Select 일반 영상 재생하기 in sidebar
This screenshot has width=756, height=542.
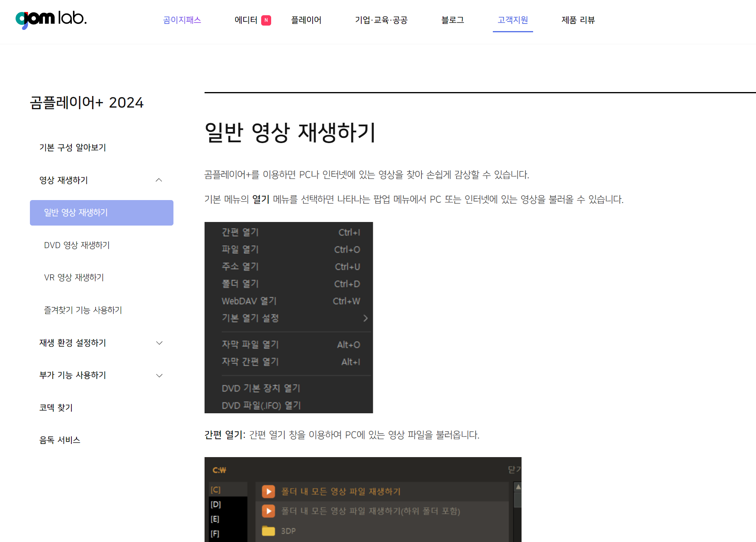pyautogui.click(x=102, y=213)
